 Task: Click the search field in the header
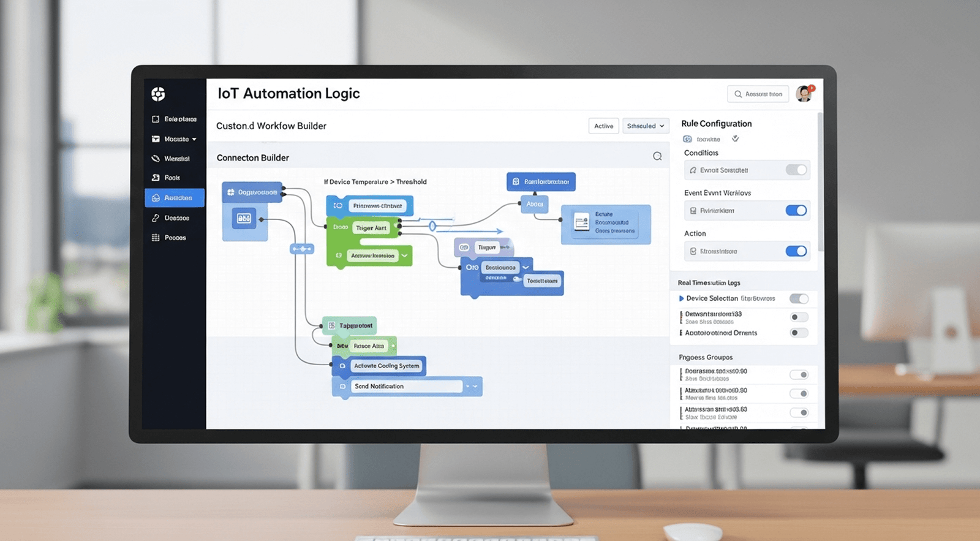pos(758,94)
